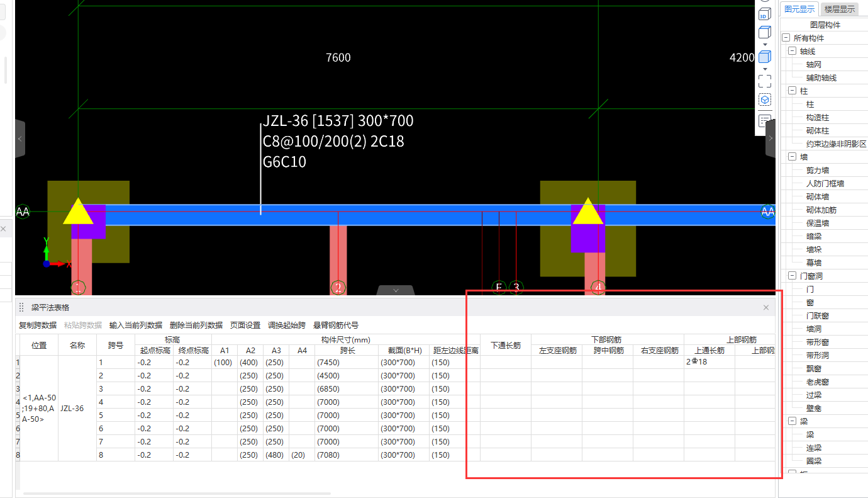Click A3 cell showing (480)
The height and width of the screenshot is (498, 868).
[276, 455]
